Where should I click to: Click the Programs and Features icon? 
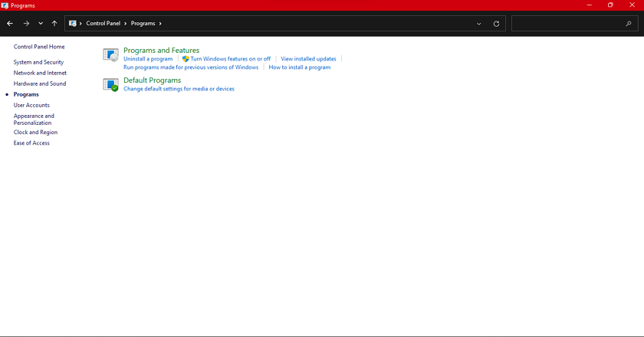point(110,54)
